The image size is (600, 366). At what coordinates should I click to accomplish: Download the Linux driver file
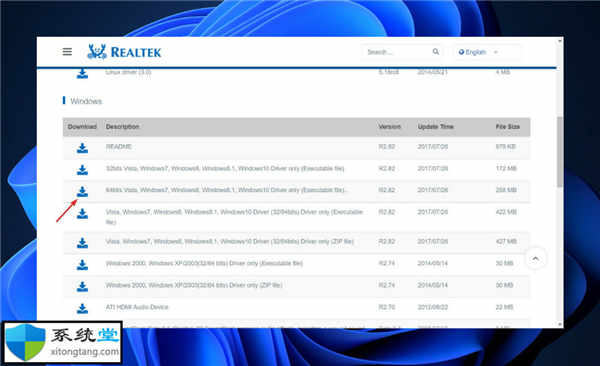(x=82, y=73)
